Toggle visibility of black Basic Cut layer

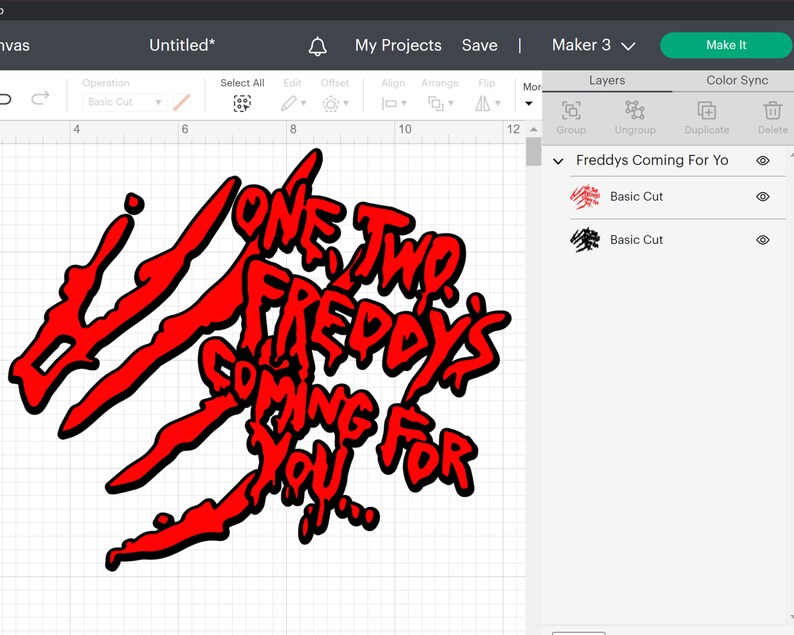pos(763,240)
